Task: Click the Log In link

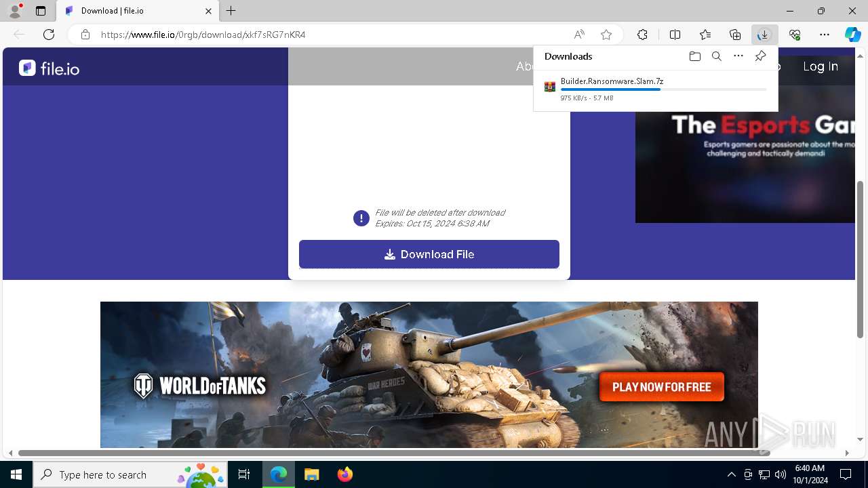Action: point(821,66)
